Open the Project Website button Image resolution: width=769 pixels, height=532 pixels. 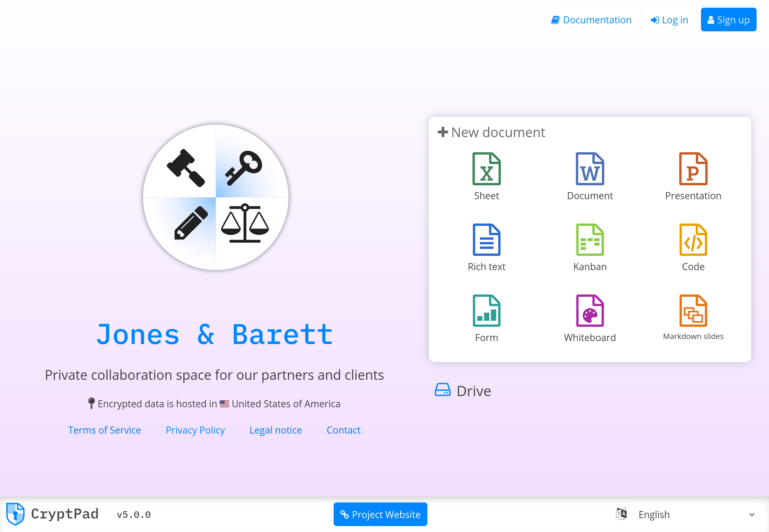[380, 514]
